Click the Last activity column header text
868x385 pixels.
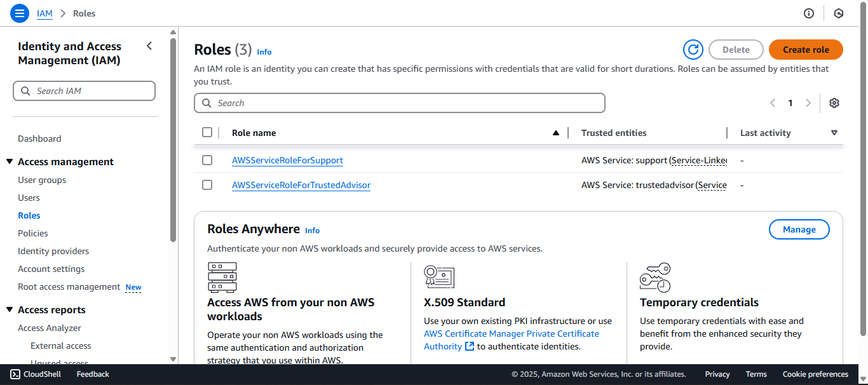pos(766,133)
